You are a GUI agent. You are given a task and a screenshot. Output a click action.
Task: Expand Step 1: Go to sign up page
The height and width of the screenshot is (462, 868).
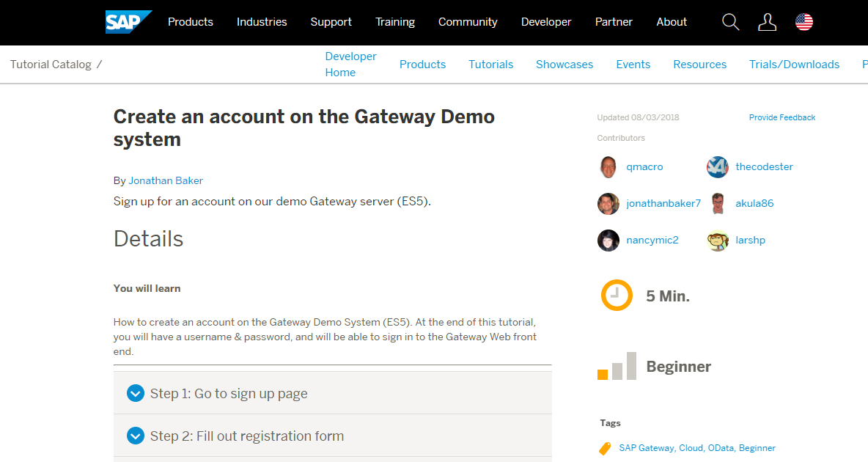[x=332, y=393]
